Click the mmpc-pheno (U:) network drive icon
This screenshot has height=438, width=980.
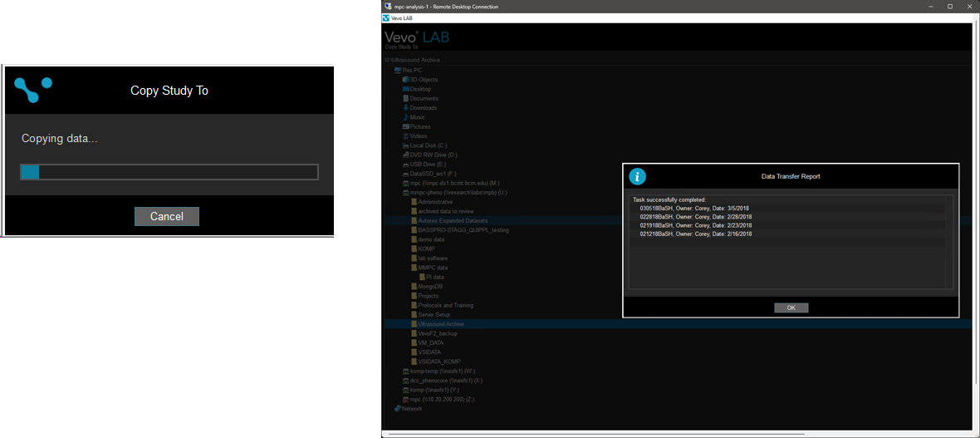click(x=405, y=193)
